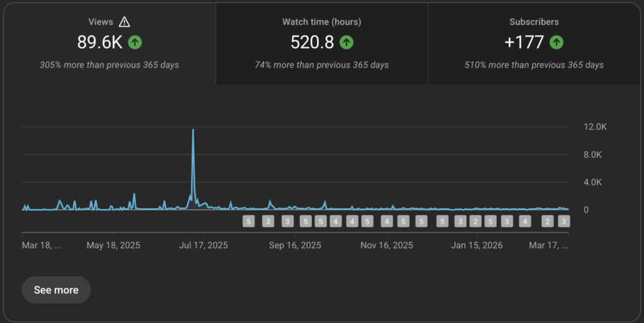Click the 2 marker directly above Jan 15, 2026
Screen dimensions: 644x323
475,221
